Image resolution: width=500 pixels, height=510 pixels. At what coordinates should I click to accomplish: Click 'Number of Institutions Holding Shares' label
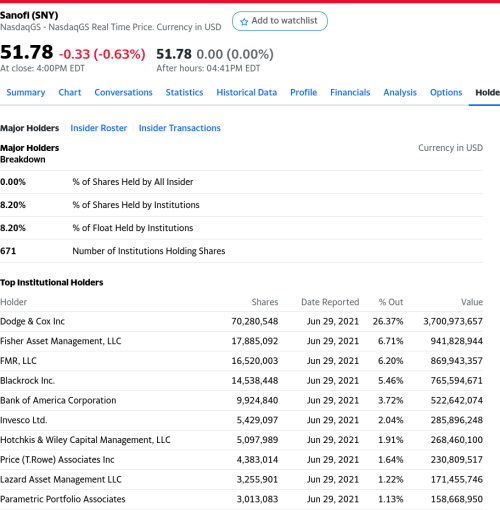[x=149, y=251]
